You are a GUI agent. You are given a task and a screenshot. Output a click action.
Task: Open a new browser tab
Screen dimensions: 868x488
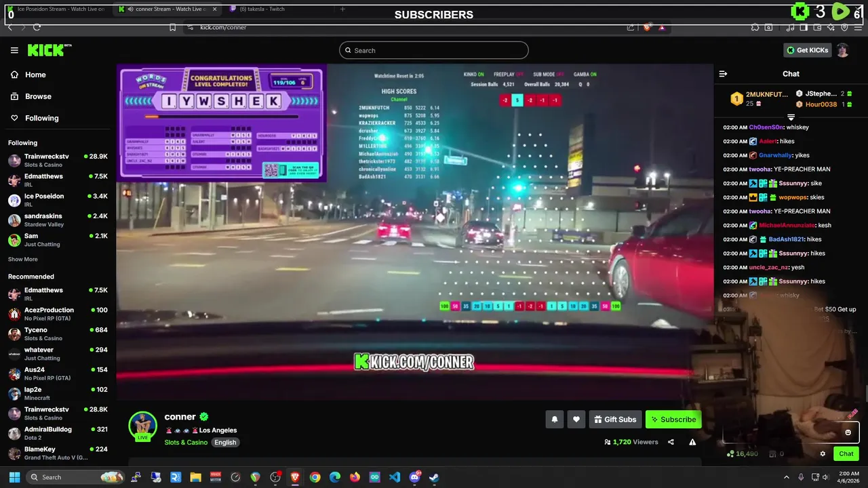(342, 9)
